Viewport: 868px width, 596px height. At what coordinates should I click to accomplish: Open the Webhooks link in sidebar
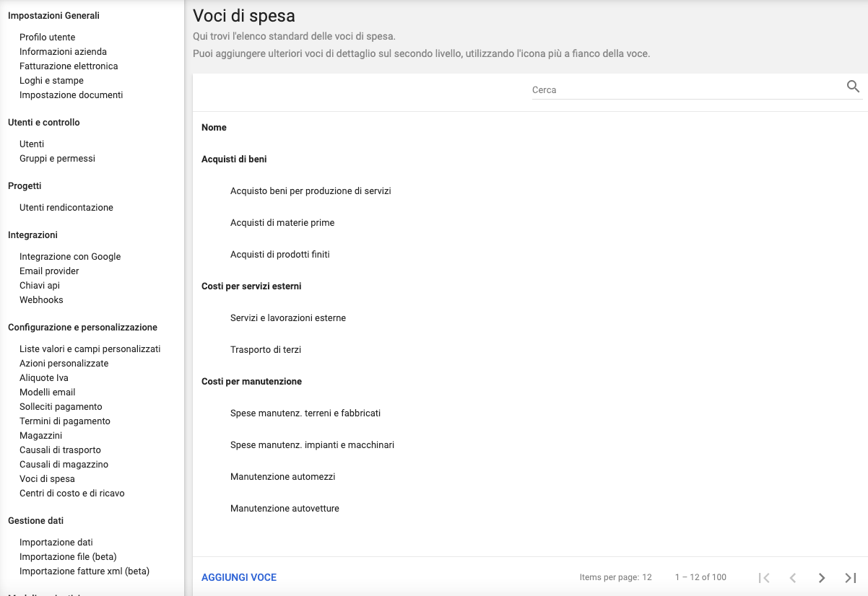41,300
